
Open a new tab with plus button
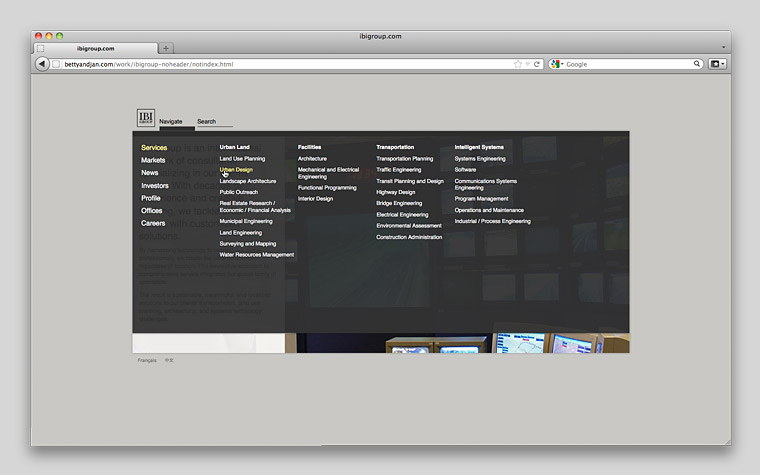tap(166, 48)
